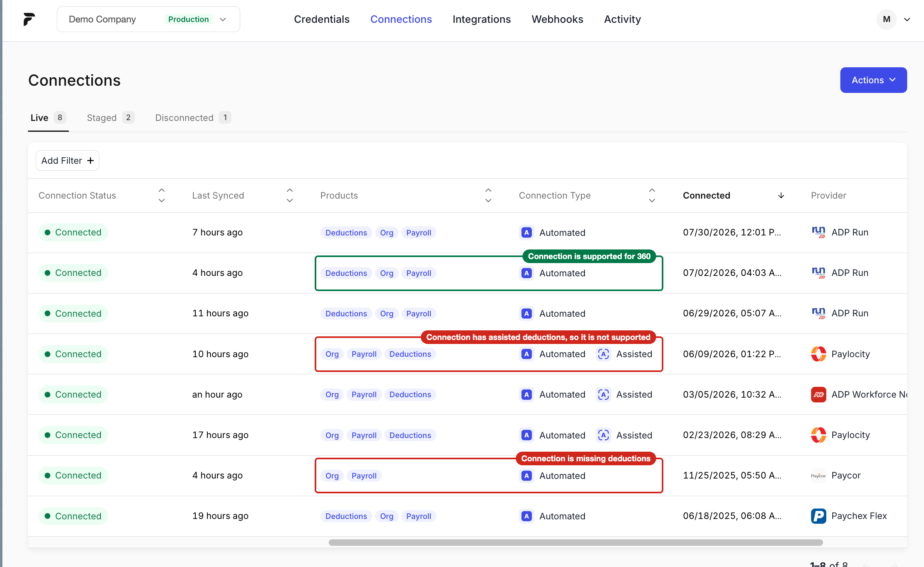The width and height of the screenshot is (924, 567).
Task: Click the Provider column header
Action: point(828,195)
